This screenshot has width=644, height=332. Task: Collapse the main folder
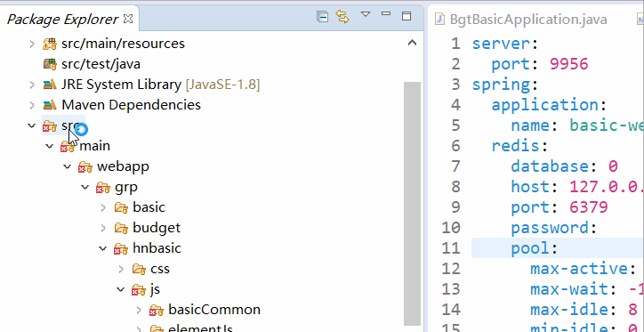tap(50, 146)
